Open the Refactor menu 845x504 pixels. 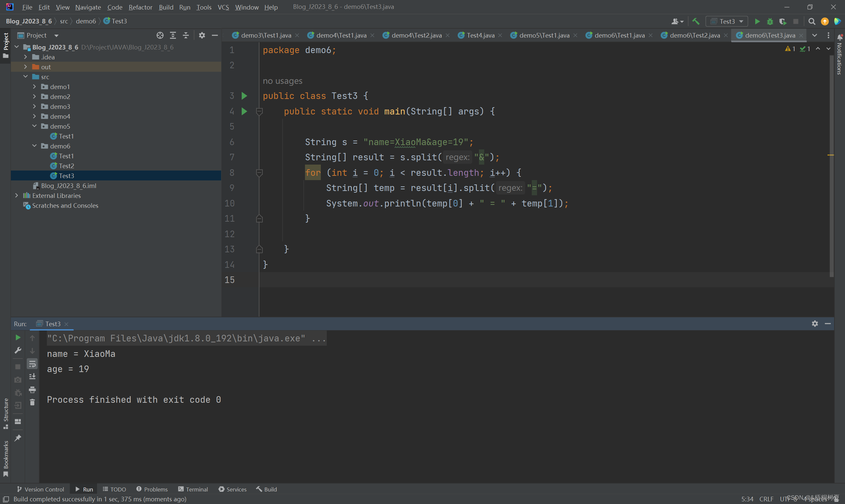(x=140, y=7)
